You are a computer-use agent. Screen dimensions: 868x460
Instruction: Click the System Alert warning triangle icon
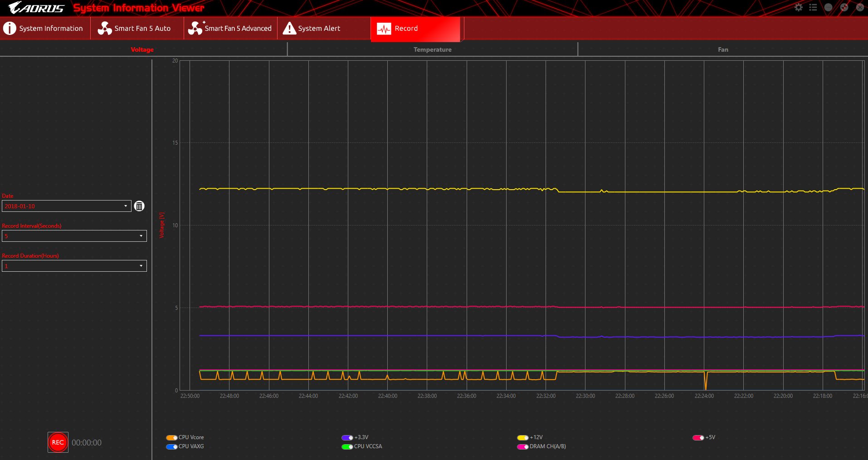[x=289, y=28]
